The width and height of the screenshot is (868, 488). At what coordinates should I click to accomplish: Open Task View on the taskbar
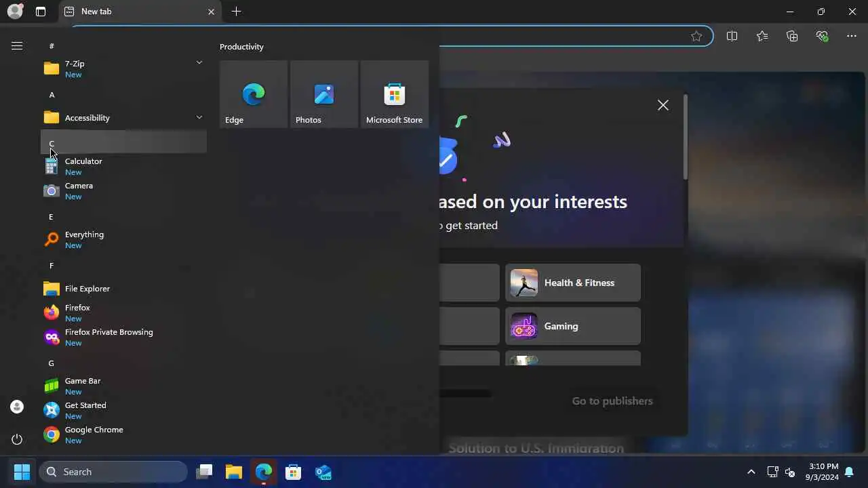click(x=204, y=472)
